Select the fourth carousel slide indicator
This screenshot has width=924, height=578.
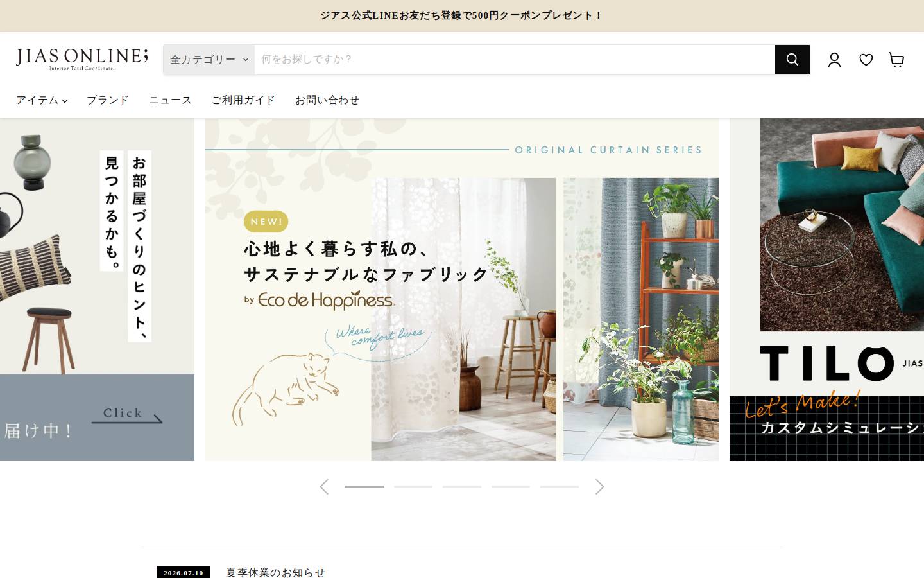[x=511, y=487]
